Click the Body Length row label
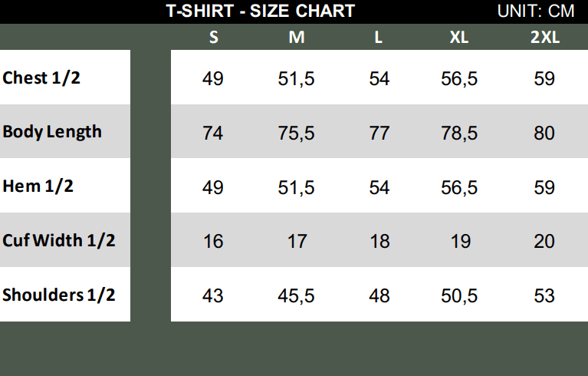This screenshot has width=588, height=376. click(x=52, y=132)
